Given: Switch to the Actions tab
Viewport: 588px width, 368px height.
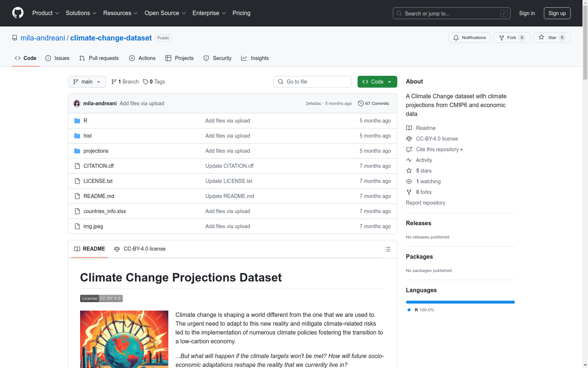Looking at the screenshot, I should 142,58.
